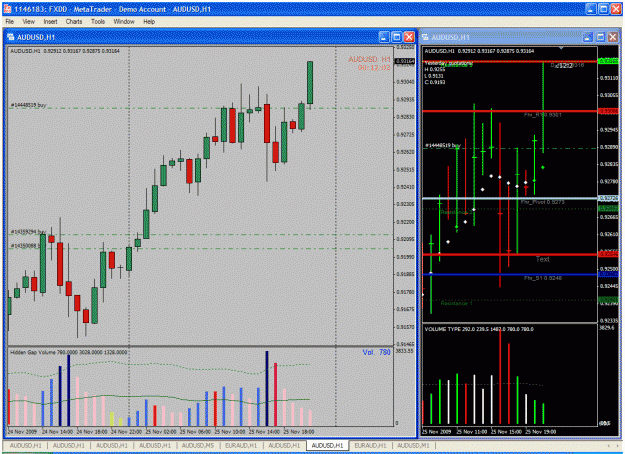Screen dimensions: 625x454
Task: Click the chart icon of the right AUDUSD,H1 window
Action: [425, 37]
